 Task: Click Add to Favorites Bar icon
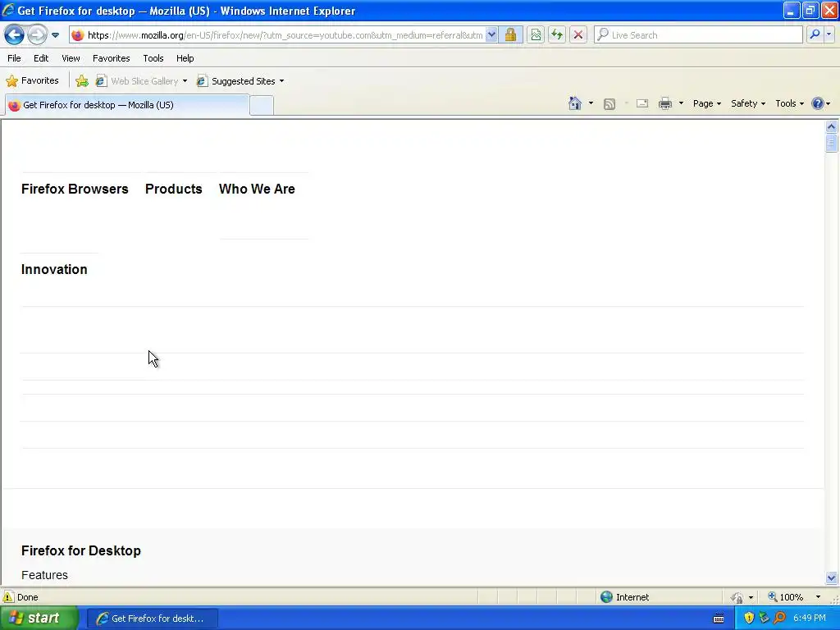(82, 81)
